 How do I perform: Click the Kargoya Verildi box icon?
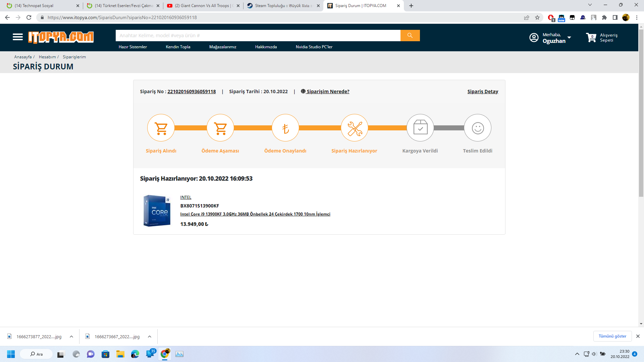click(420, 128)
